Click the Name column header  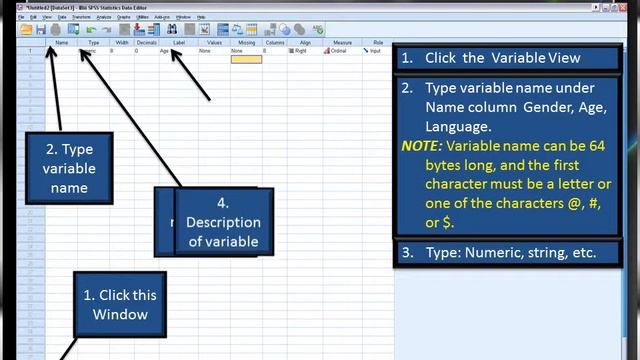62,42
